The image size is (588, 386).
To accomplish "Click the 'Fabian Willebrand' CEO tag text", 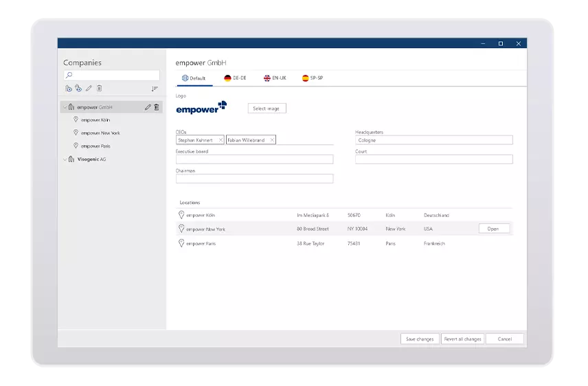I will (246, 140).
